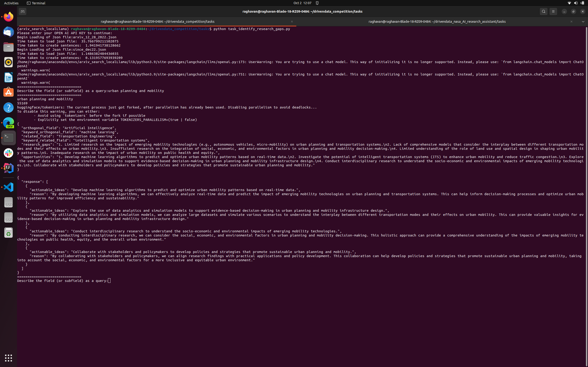This screenshot has height=367, width=588.
Task: Click the first terminal tab label
Action: point(157,21)
